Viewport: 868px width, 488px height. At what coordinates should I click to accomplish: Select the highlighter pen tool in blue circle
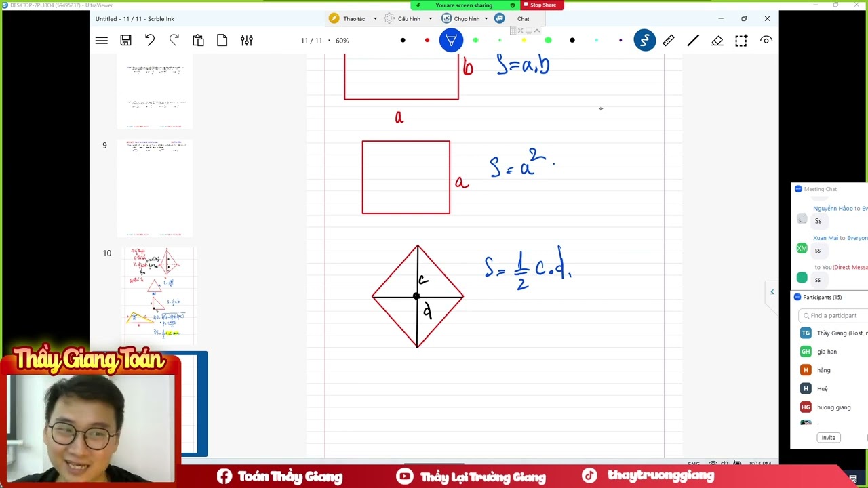pyautogui.click(x=451, y=41)
